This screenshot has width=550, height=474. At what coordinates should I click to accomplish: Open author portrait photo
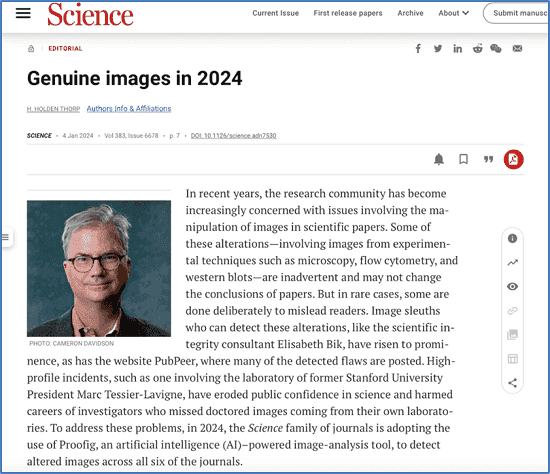click(x=99, y=268)
